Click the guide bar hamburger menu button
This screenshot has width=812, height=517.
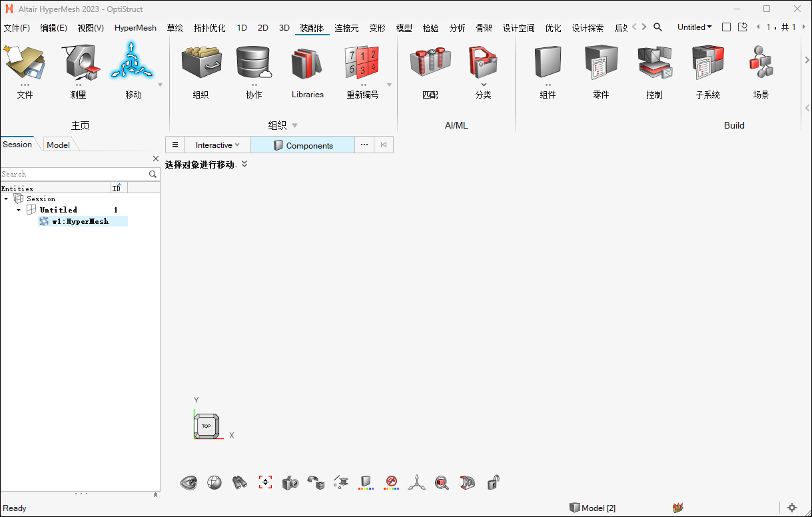tap(175, 145)
